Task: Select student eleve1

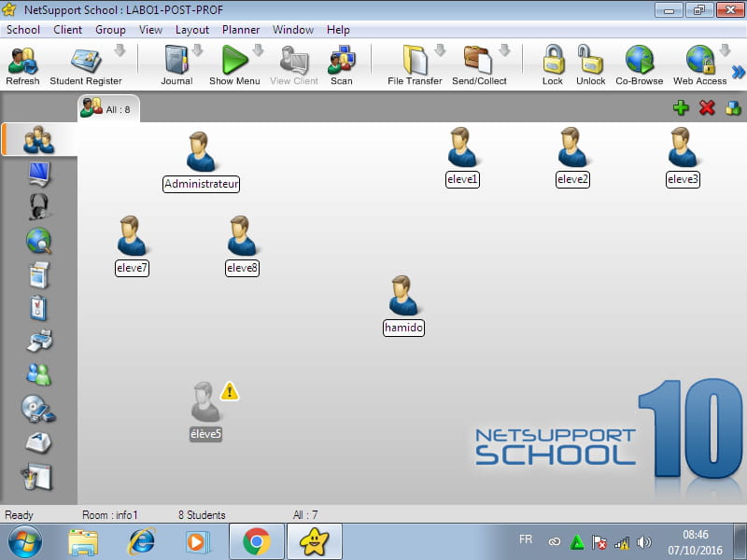Action: [461, 157]
